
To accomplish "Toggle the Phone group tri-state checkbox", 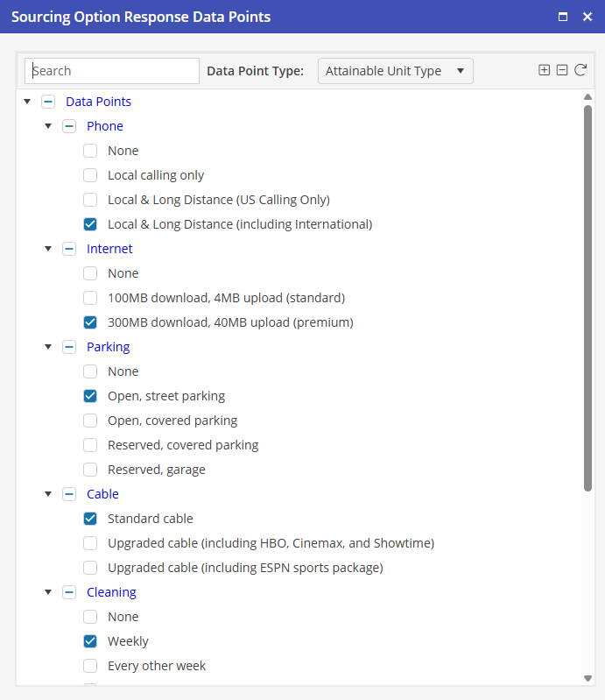I will coord(69,126).
